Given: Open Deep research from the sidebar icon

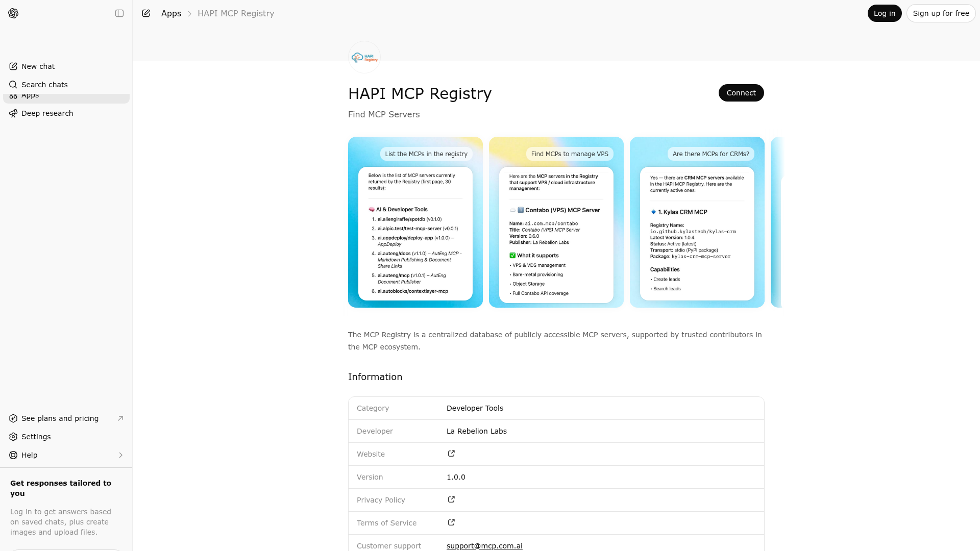Looking at the screenshot, I should pos(13,113).
